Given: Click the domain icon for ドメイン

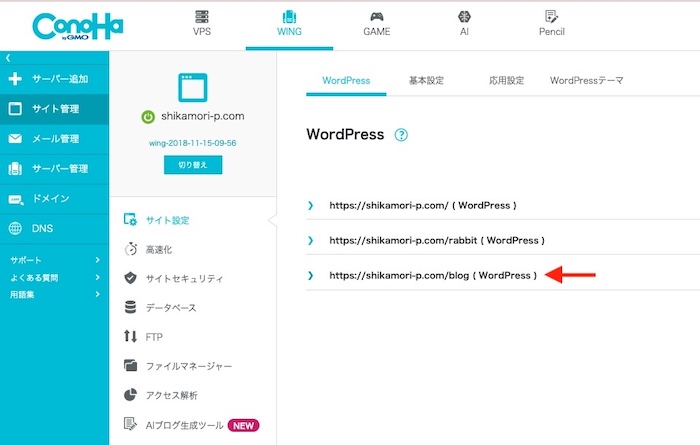Looking at the screenshot, I should 15,200.
